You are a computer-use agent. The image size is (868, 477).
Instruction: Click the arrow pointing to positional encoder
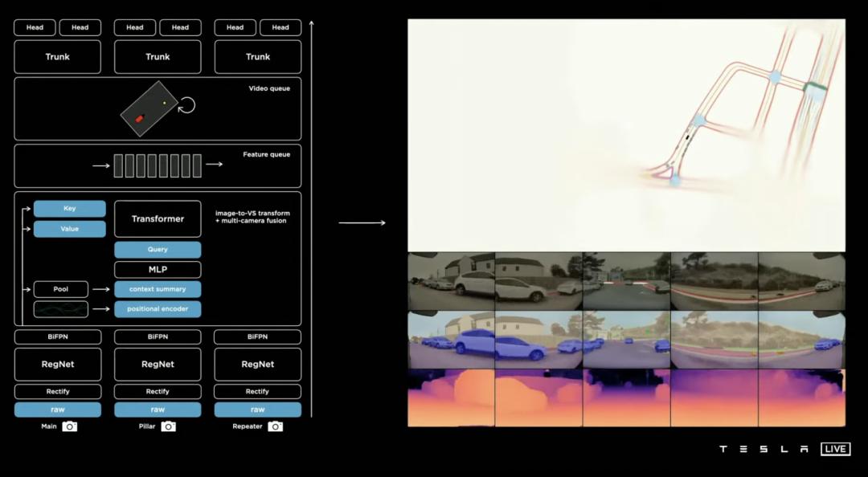[x=101, y=309]
